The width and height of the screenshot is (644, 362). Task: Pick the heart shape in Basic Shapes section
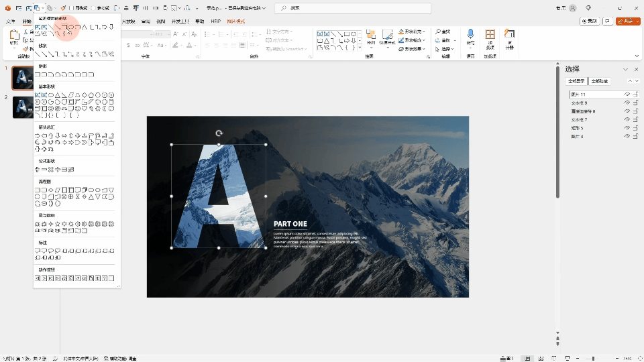coord(85,109)
